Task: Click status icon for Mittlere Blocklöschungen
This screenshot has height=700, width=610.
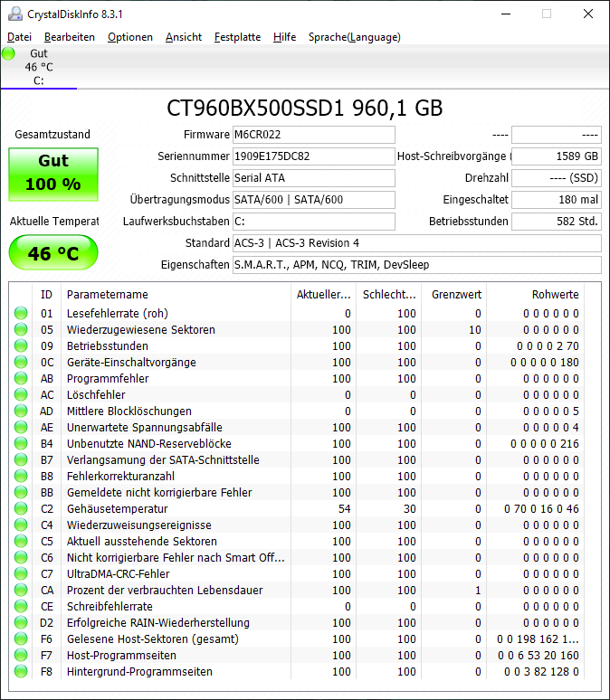Action: click(x=21, y=411)
